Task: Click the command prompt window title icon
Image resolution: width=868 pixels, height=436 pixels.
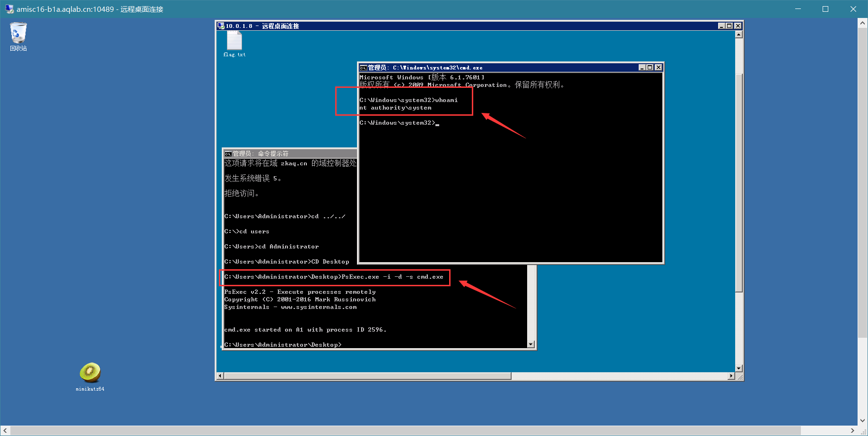Action: (x=228, y=154)
